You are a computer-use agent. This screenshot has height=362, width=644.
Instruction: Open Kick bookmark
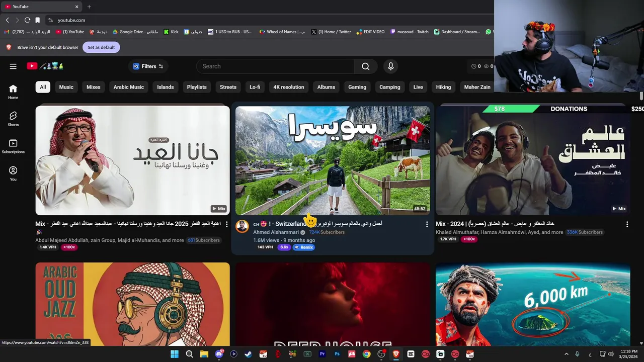[x=171, y=32]
